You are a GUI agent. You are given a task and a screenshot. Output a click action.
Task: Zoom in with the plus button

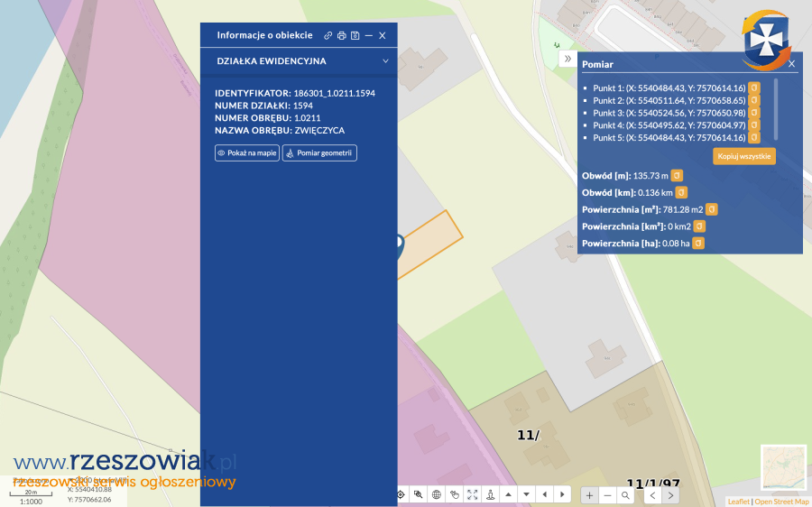[589, 495]
